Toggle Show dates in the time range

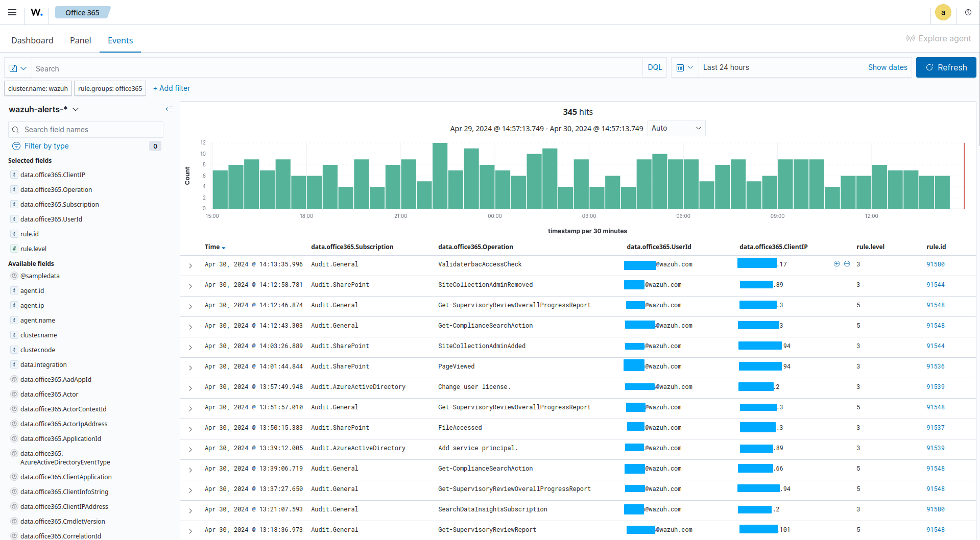(x=887, y=67)
